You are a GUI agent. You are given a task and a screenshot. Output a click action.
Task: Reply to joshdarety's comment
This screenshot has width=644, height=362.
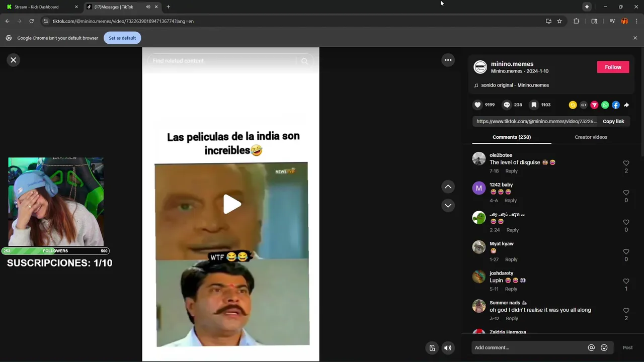(511, 289)
